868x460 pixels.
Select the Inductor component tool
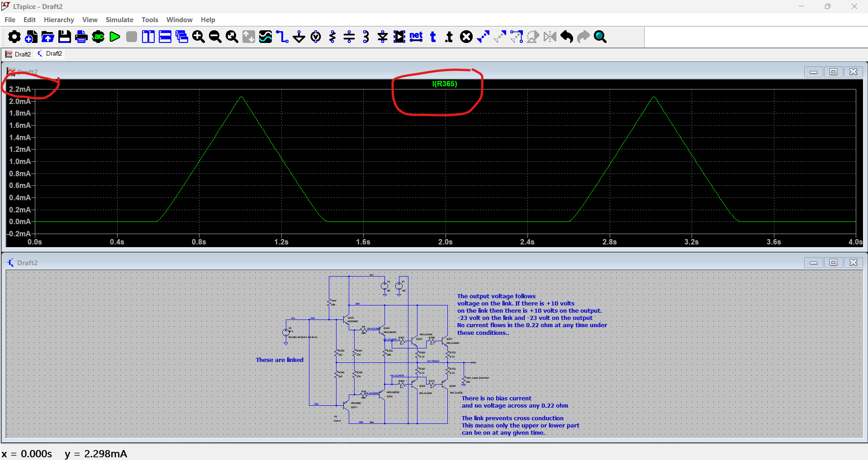[366, 37]
